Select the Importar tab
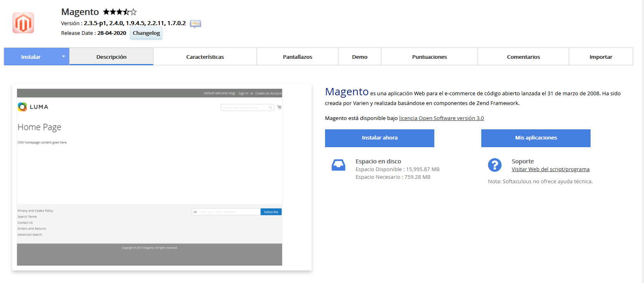This screenshot has width=644, height=283. [x=601, y=57]
